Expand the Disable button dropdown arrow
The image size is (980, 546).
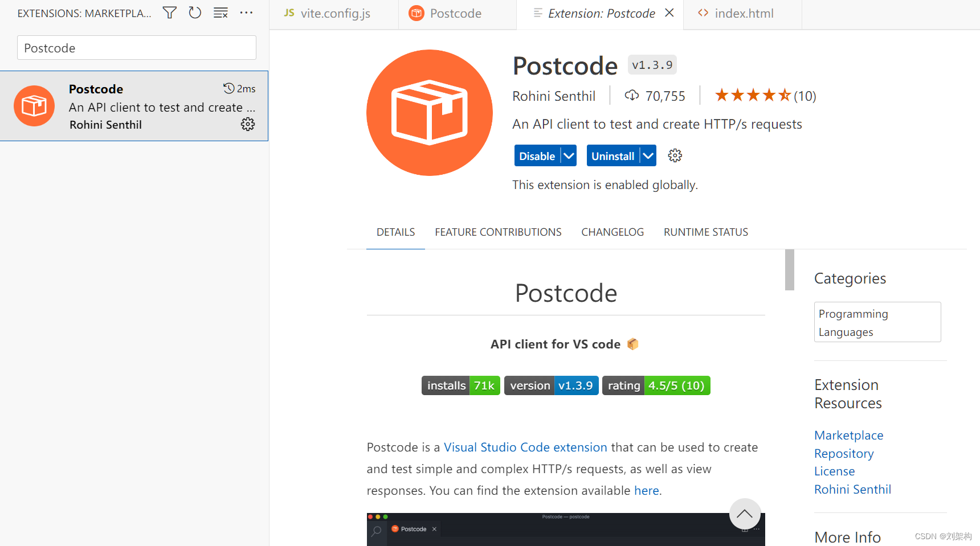coord(569,155)
